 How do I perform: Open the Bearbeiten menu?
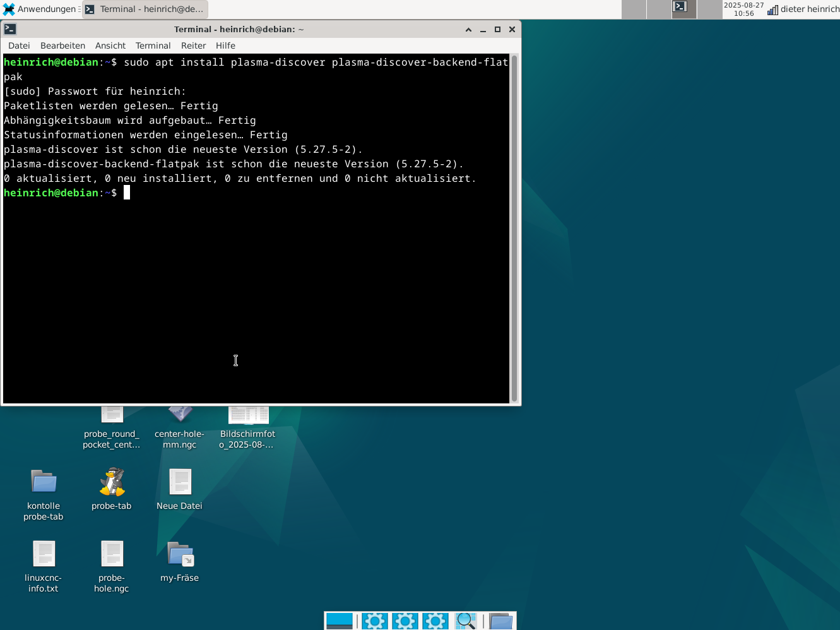tap(62, 45)
